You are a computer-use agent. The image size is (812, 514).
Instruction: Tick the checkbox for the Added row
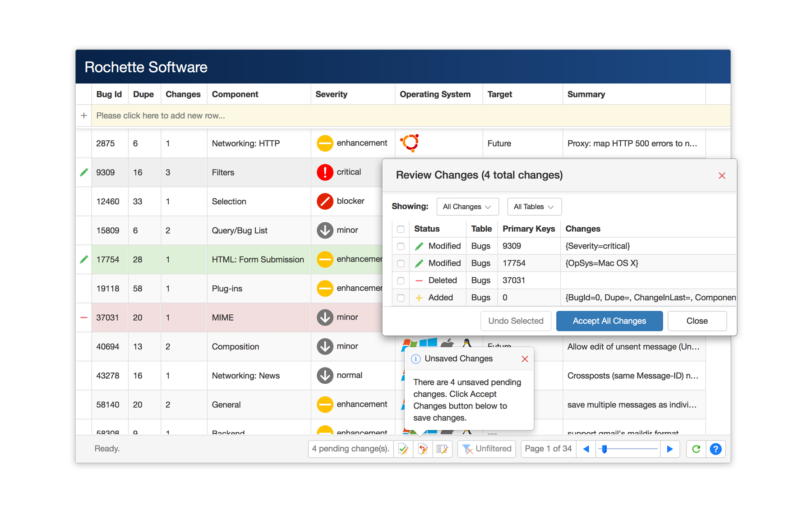coord(401,298)
